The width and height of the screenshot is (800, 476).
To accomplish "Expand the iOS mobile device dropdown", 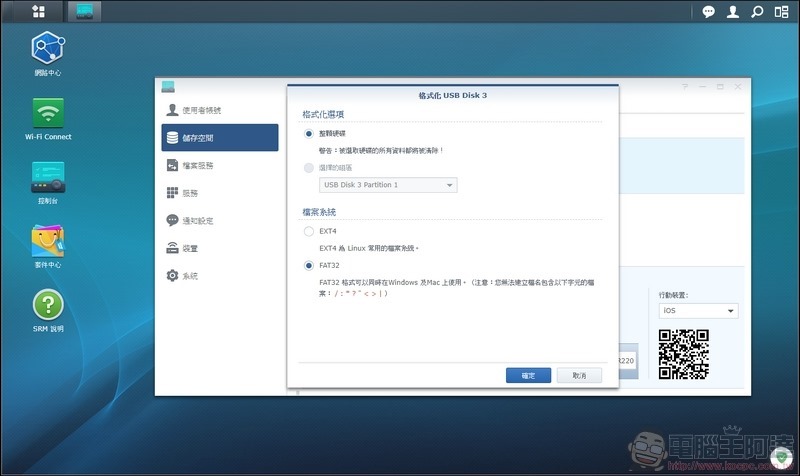I will [x=698, y=311].
